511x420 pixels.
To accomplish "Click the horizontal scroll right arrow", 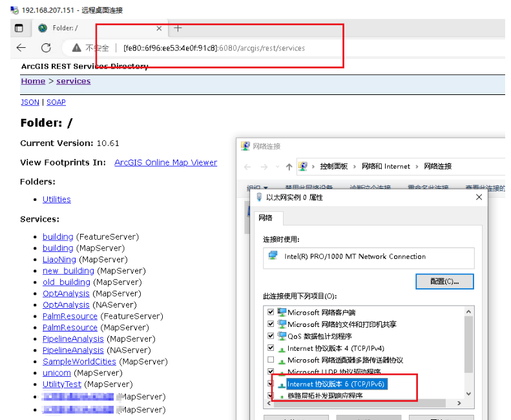I will pyautogui.click(x=459, y=403).
